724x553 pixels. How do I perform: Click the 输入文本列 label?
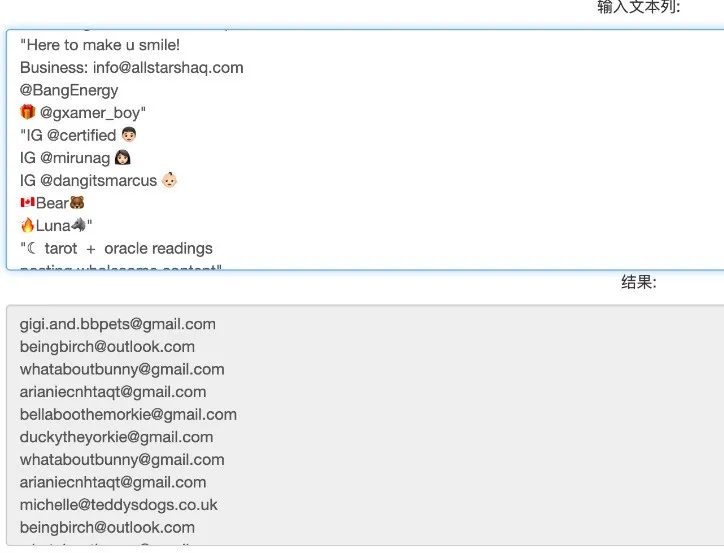point(638,8)
